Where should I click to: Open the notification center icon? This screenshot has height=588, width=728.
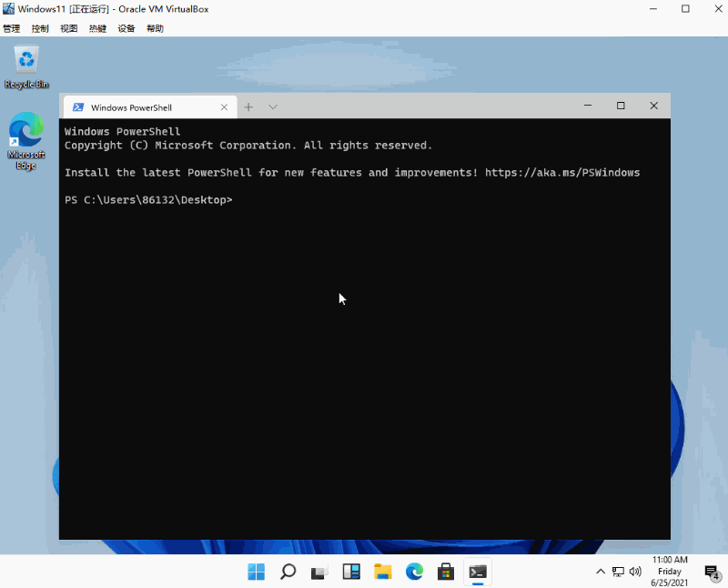coord(712,572)
